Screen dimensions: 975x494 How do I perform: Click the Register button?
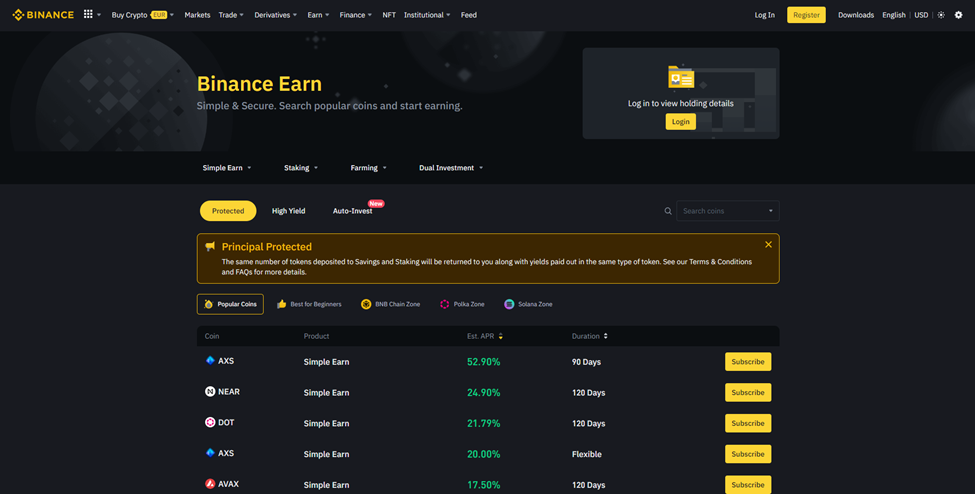click(x=806, y=15)
